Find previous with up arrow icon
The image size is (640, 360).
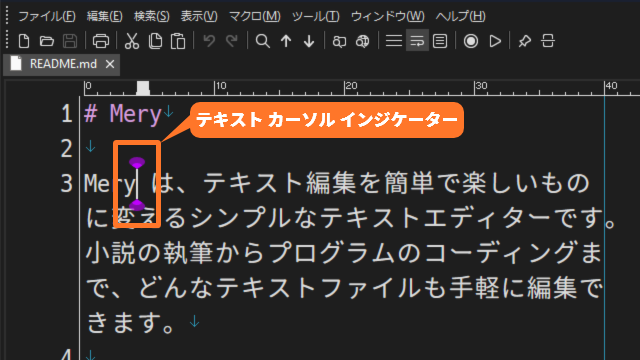click(x=286, y=41)
